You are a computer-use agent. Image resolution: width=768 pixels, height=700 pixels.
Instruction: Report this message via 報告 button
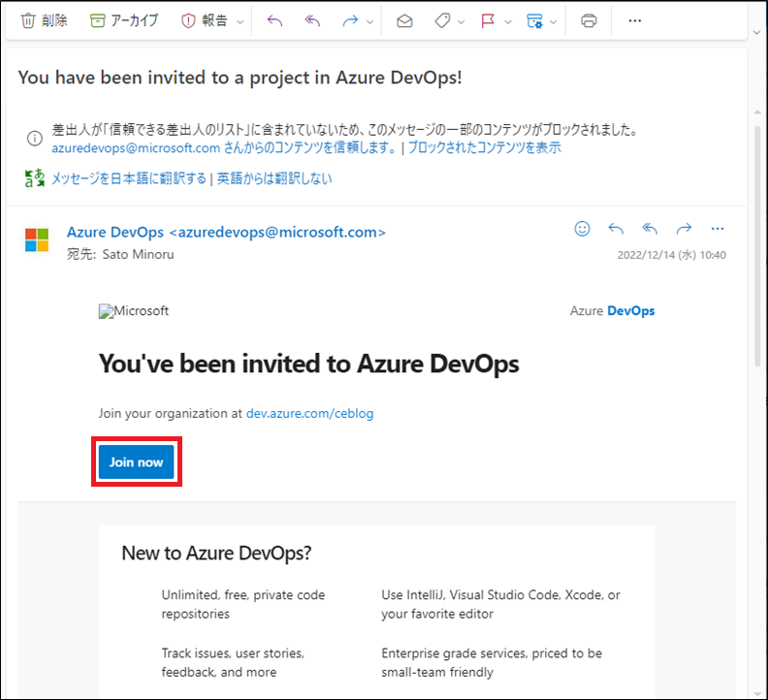click(205, 20)
